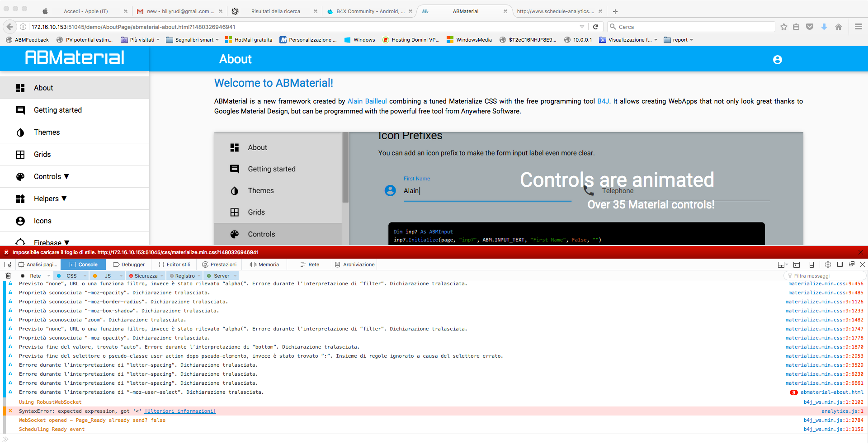Screen dimensions: 868x444
Task: Click the site info icon in address bar
Action: [x=23, y=27]
